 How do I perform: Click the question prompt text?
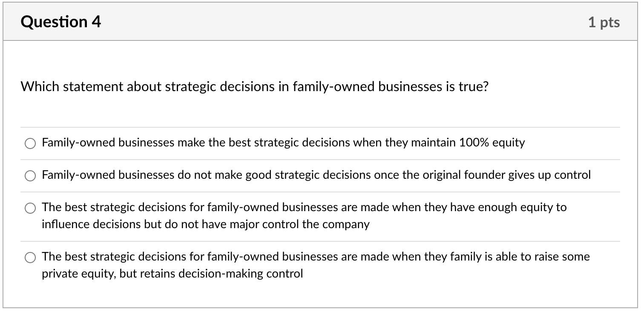255,86
